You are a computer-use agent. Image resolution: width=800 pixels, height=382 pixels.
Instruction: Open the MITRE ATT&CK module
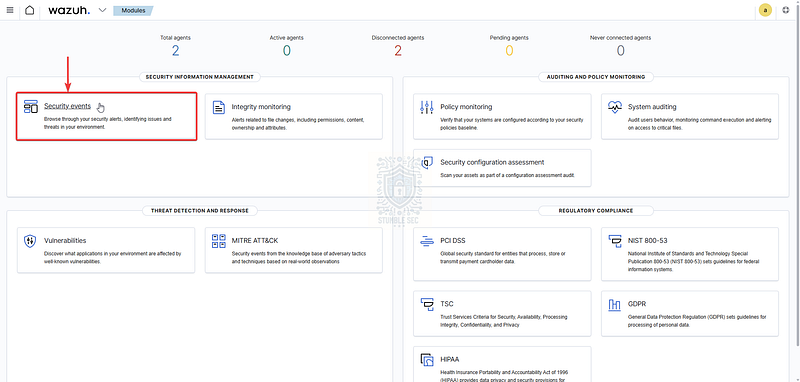[x=255, y=240]
